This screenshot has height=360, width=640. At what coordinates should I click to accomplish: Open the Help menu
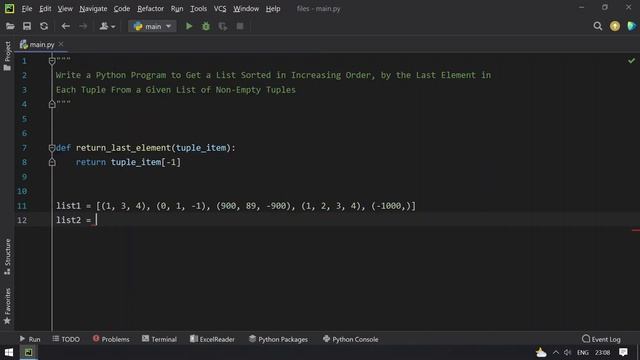point(273,9)
